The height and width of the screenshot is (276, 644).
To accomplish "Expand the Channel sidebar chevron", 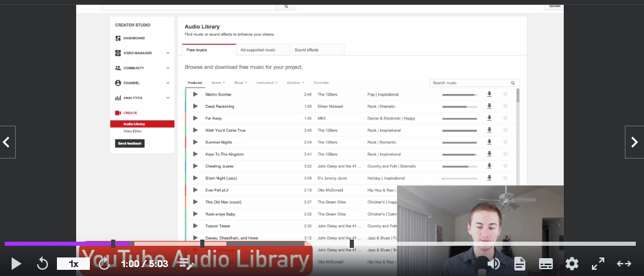I will click(x=167, y=82).
